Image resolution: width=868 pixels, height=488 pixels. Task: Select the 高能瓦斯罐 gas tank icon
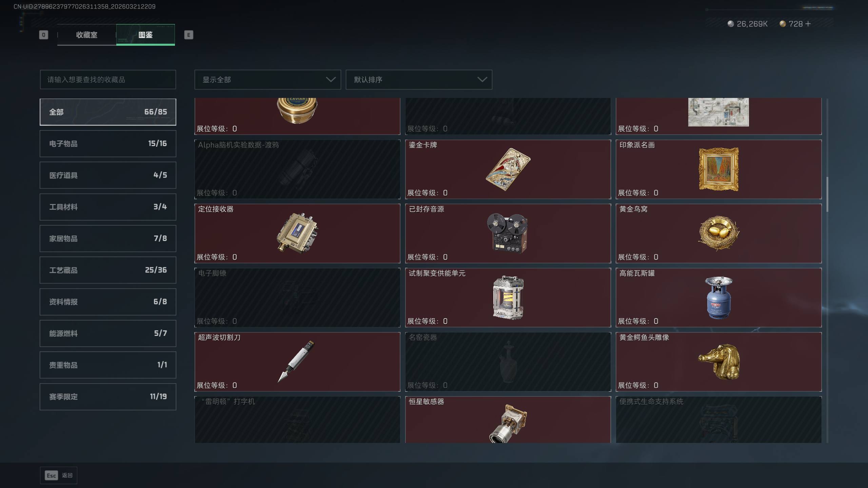[718, 297]
